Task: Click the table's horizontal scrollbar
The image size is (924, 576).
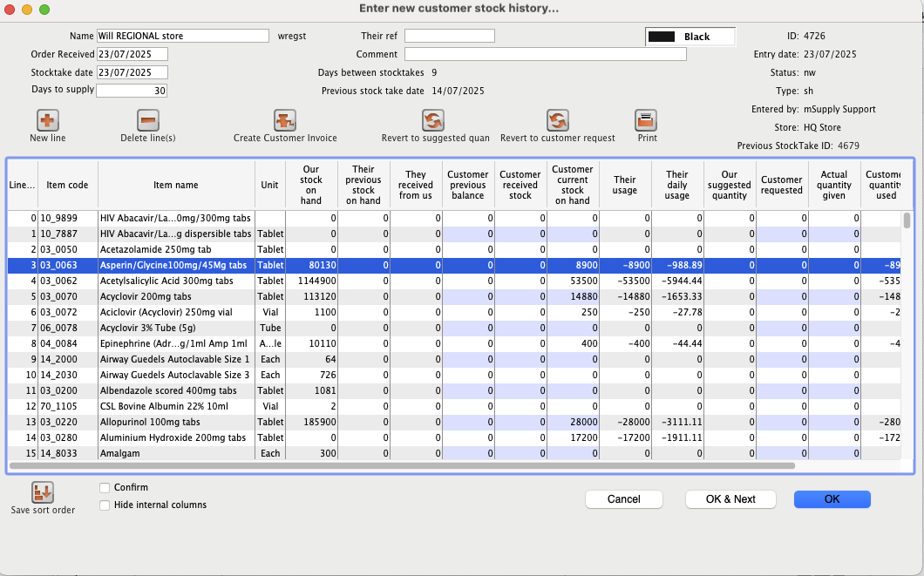Action: (x=402, y=466)
